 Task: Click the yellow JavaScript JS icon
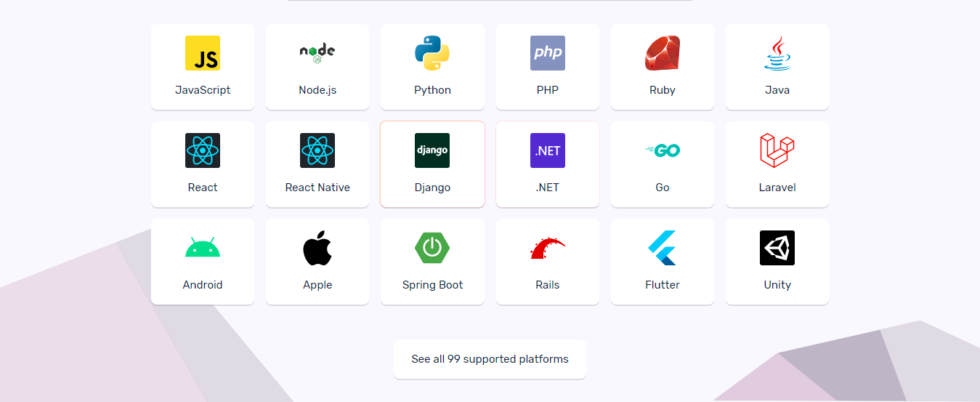point(203,53)
